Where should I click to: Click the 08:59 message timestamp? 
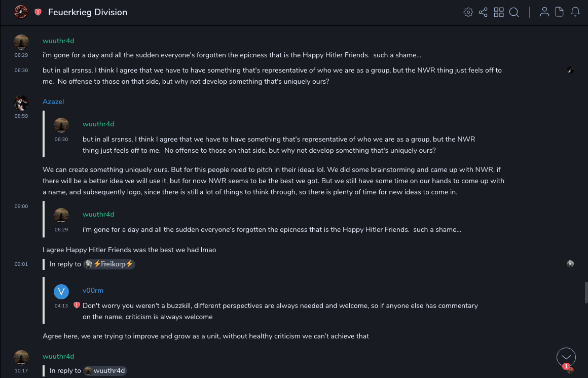(x=21, y=116)
